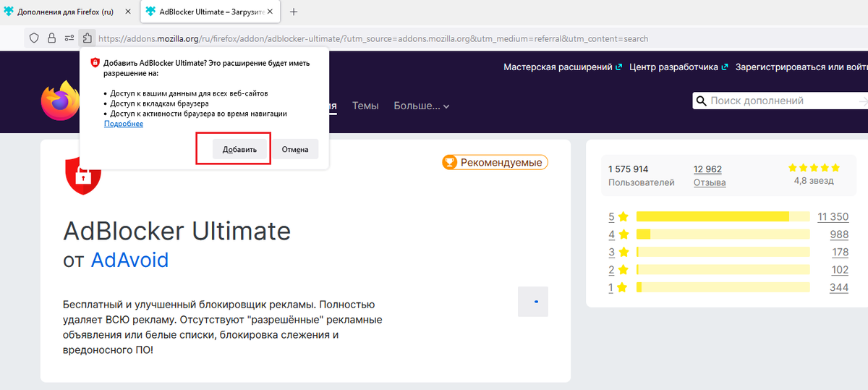
Task: Click the Отзыва link
Action: tap(710, 183)
